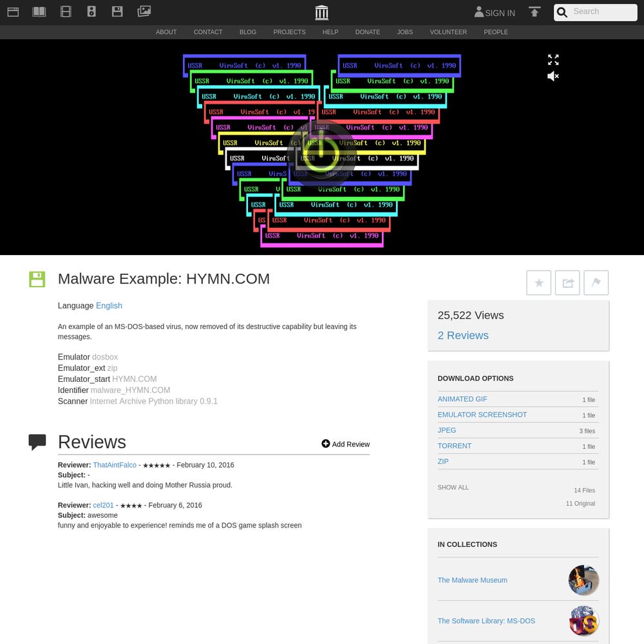Open the MS-DOS Software Library thumbnail
Screen dimensions: 644x644
[x=583, y=621]
